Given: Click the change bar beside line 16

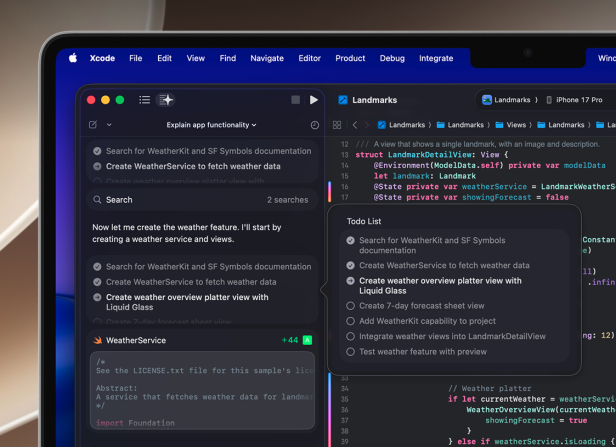Looking at the screenshot, I should [x=330, y=192].
